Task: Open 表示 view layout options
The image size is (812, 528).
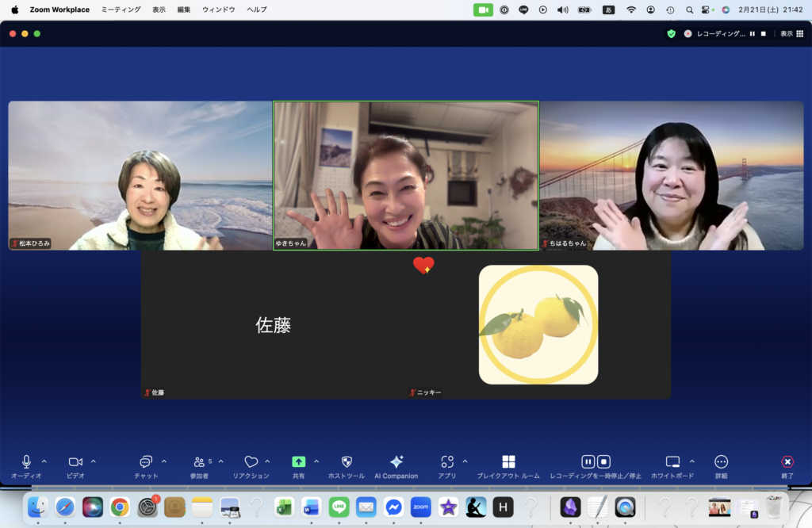Action: pyautogui.click(x=791, y=34)
